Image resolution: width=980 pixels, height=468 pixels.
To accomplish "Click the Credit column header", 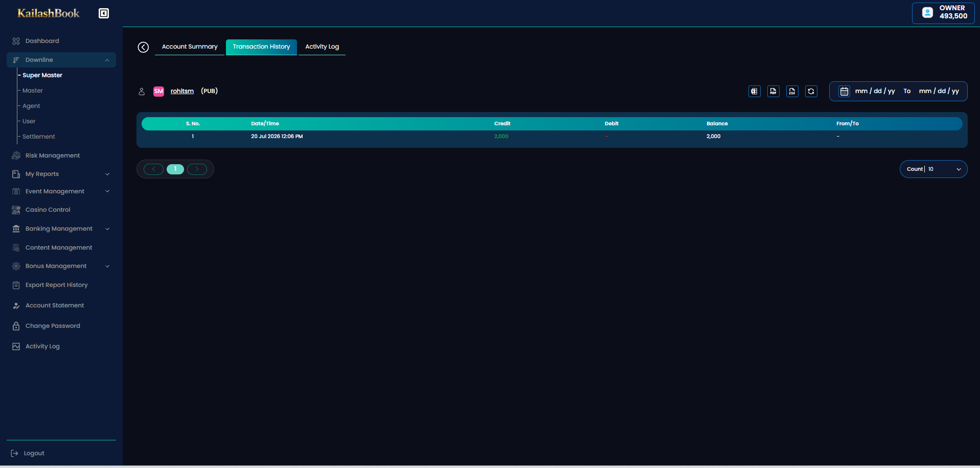I will pos(502,124).
